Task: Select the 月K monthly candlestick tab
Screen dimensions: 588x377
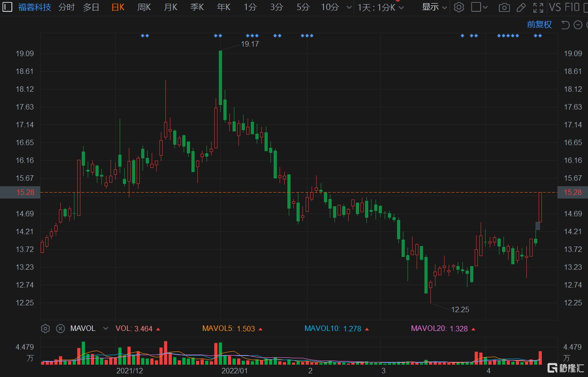Action: coord(170,7)
